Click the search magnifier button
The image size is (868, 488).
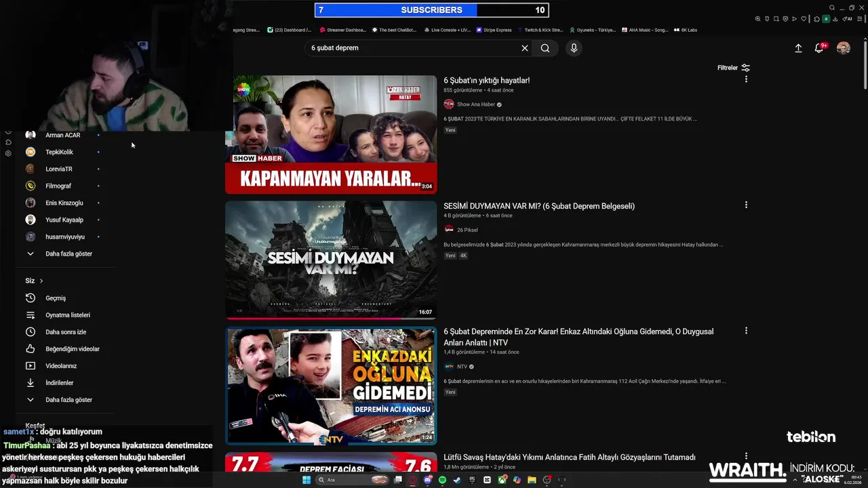point(545,48)
